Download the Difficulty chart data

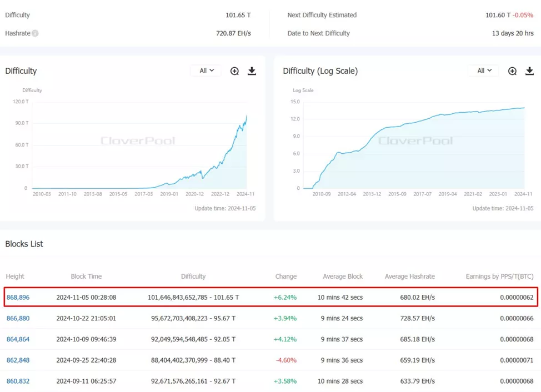(252, 71)
